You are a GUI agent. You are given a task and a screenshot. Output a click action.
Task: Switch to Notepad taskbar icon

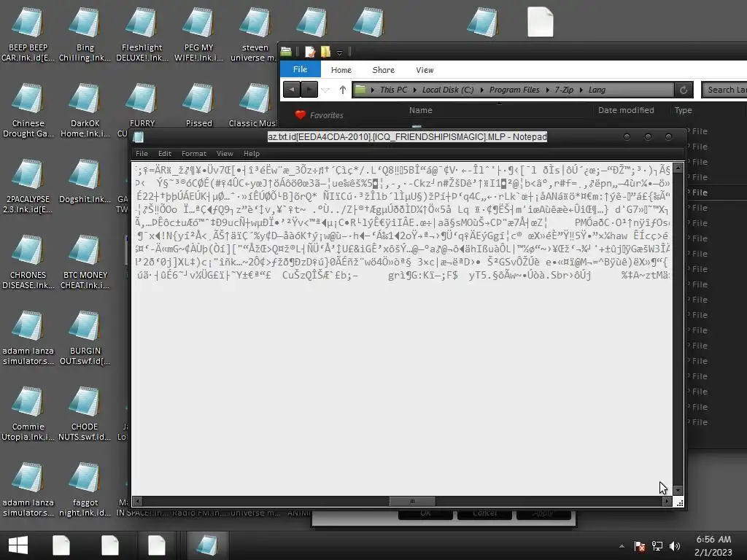coord(206,545)
